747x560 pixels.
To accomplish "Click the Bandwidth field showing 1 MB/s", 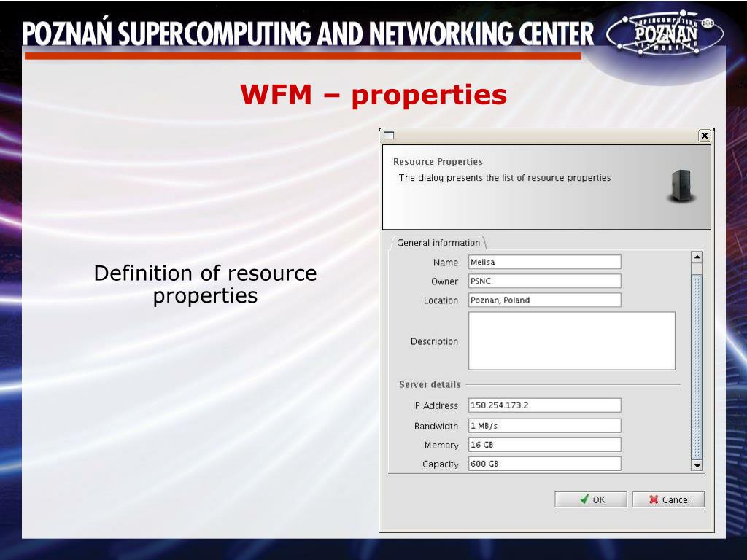I will [x=544, y=426].
